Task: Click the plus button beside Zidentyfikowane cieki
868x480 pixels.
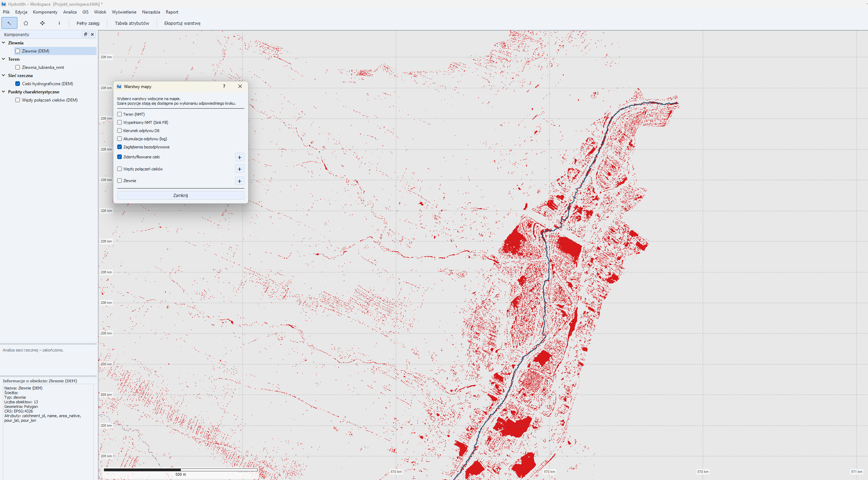Action: pyautogui.click(x=240, y=157)
